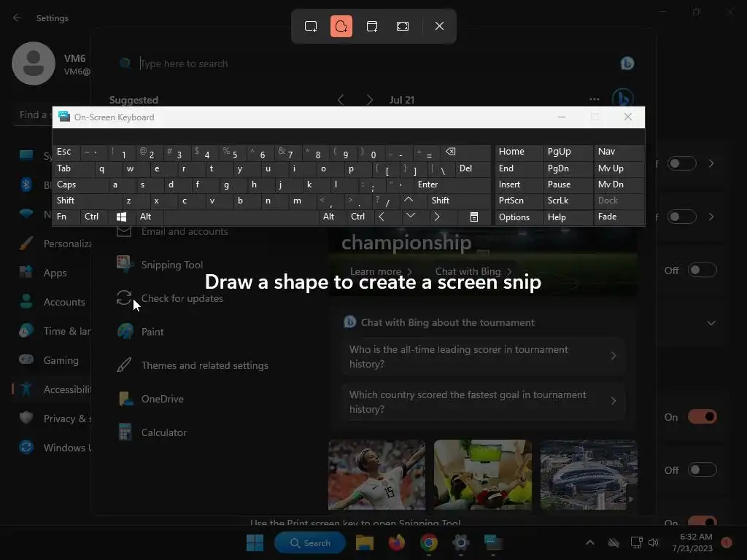Close the snipping toolbar overlay
The image size is (747, 560).
pyautogui.click(x=439, y=26)
